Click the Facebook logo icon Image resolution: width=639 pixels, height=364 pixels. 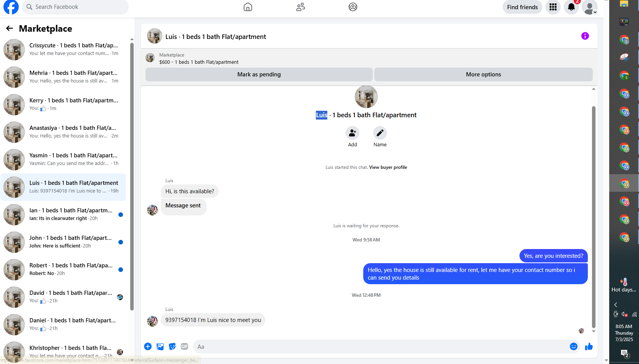11,7
